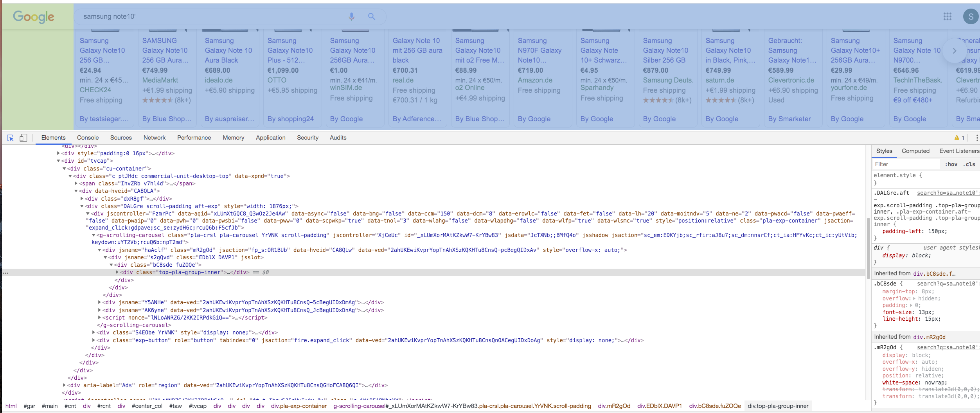Expand the top-pla-group-inner div
This screenshot has height=413, width=980.
[117, 272]
